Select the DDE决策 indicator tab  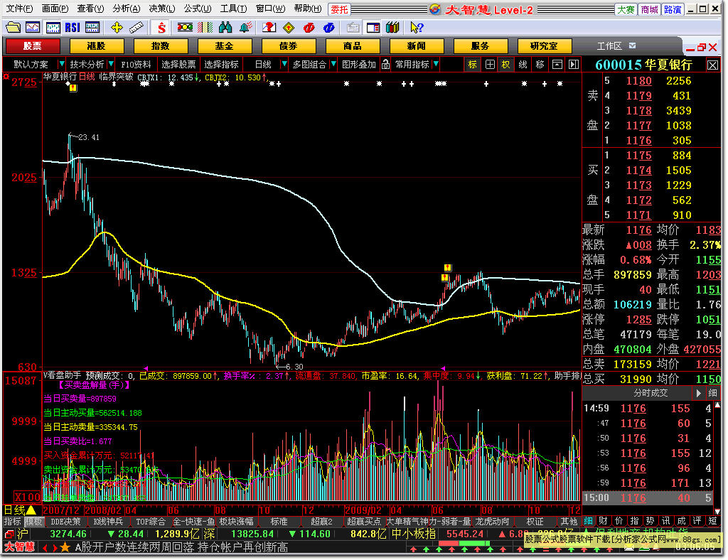point(65,522)
